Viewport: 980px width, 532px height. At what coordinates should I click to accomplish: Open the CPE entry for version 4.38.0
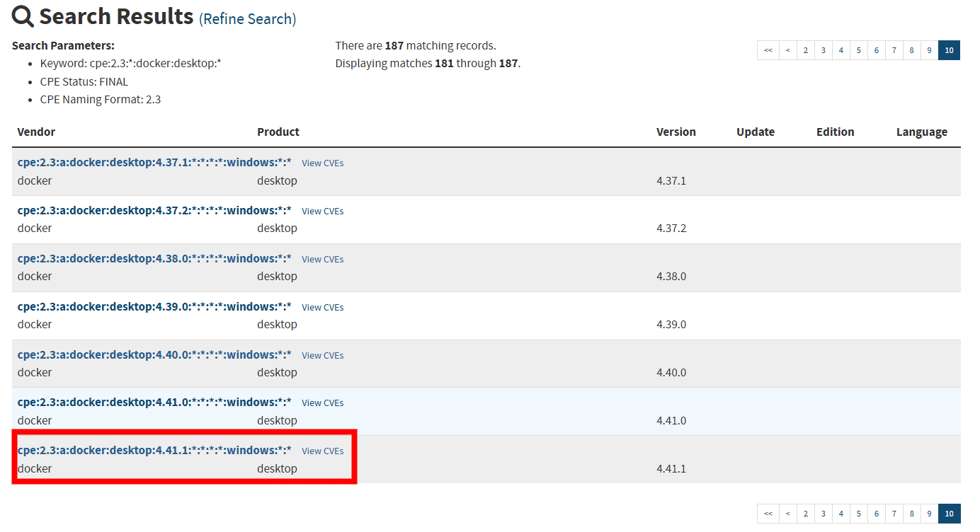click(154, 258)
